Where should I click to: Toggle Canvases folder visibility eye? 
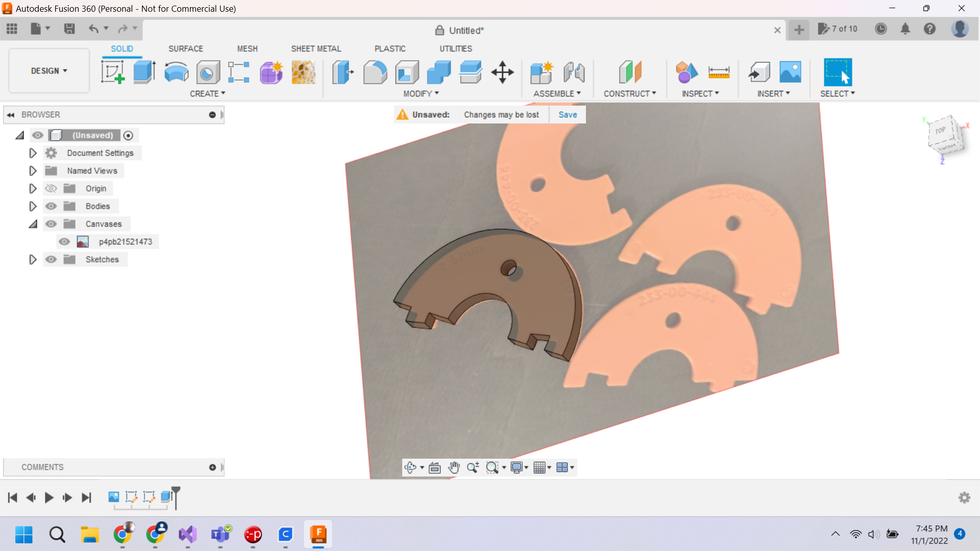(x=51, y=224)
